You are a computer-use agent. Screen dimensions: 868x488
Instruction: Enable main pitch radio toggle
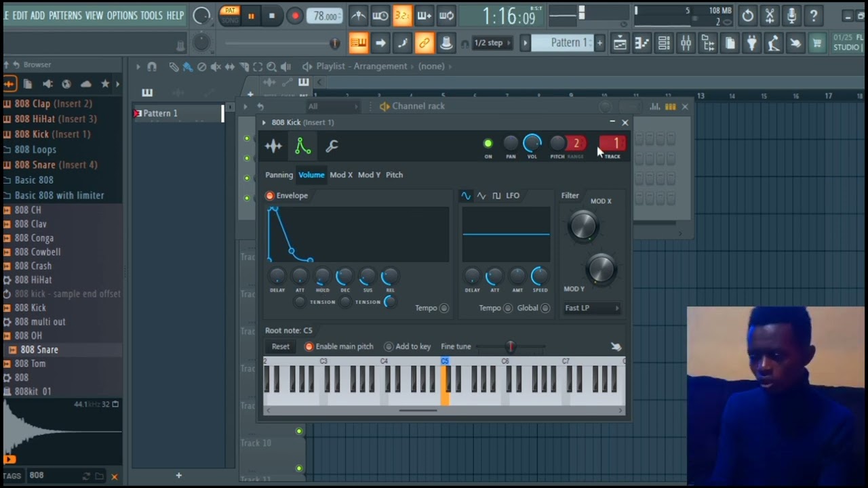pyautogui.click(x=309, y=346)
